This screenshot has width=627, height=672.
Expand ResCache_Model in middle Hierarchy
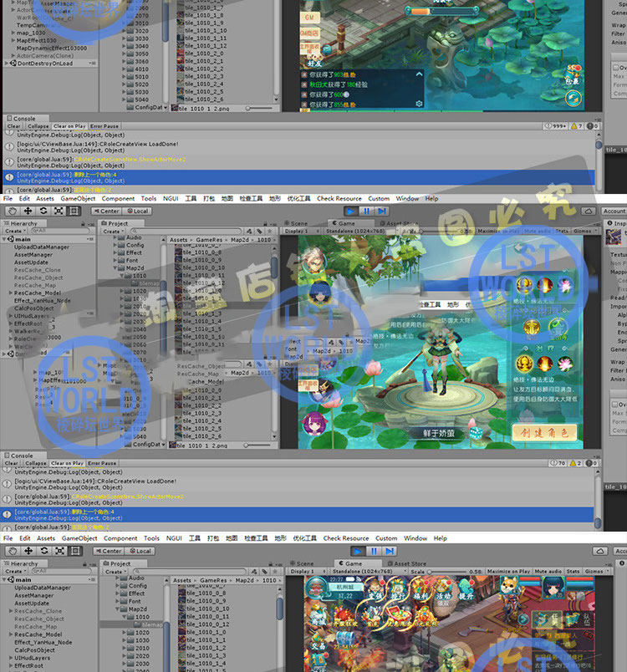click(x=11, y=293)
